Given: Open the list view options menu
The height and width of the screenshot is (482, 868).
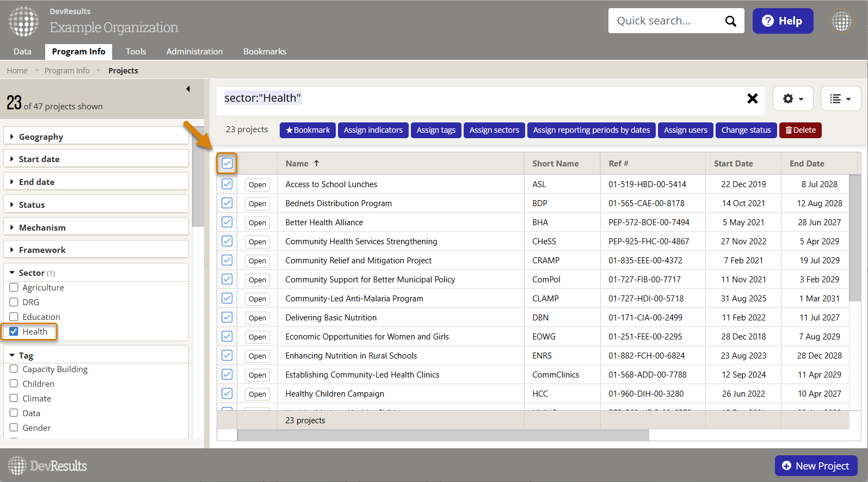Looking at the screenshot, I should coord(840,99).
